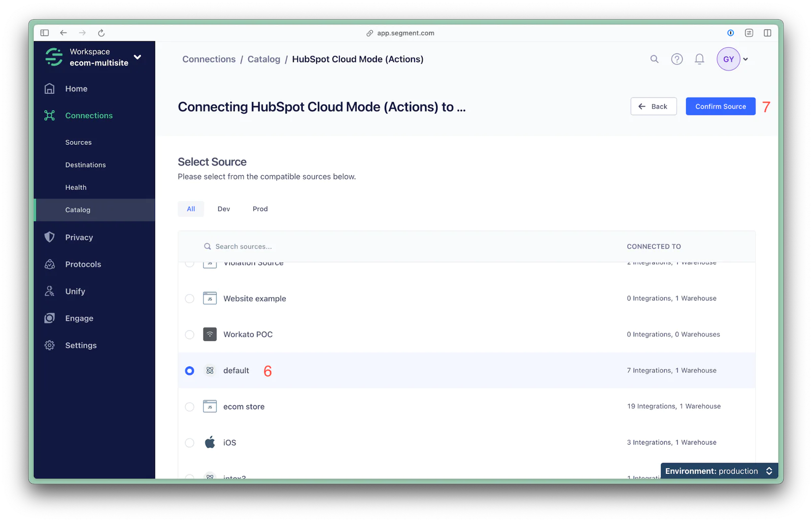
Task: Switch to the Prod filter tab
Action: coord(260,209)
